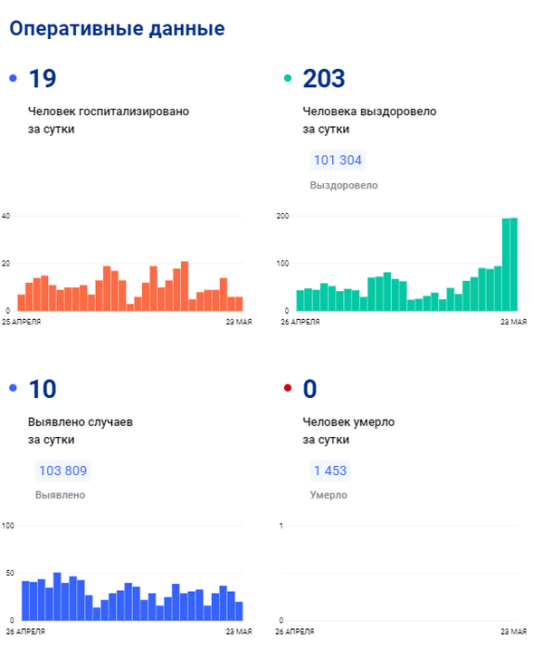The width and height of the screenshot is (543, 650).
Task: Select the 1 453 deaths total badge
Action: (x=330, y=471)
